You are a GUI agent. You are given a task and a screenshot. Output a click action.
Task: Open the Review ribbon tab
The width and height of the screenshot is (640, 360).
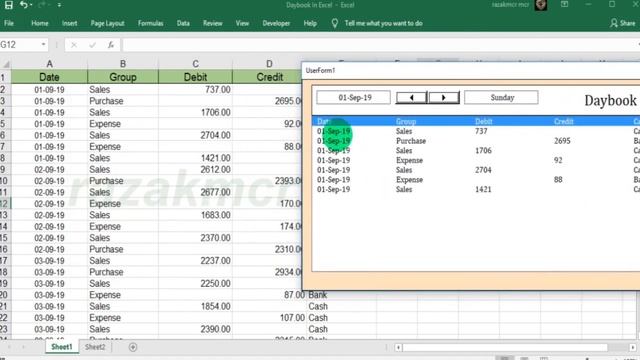pos(213,23)
